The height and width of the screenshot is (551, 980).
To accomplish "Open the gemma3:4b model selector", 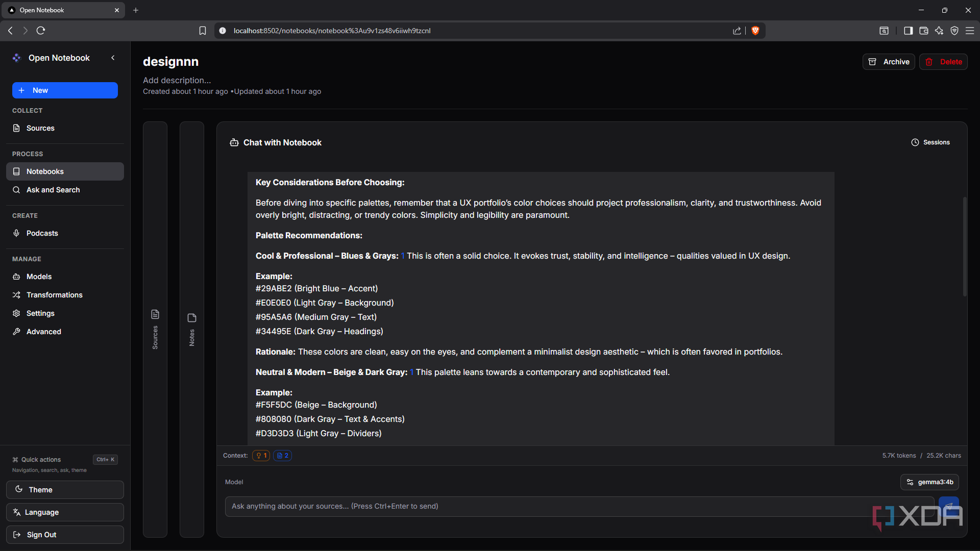I will pyautogui.click(x=929, y=482).
